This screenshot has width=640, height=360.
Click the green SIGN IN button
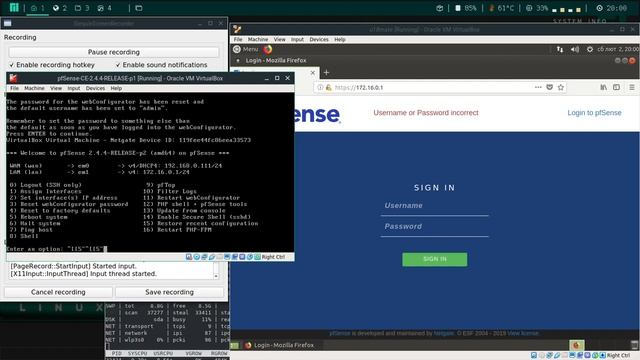[435, 259]
